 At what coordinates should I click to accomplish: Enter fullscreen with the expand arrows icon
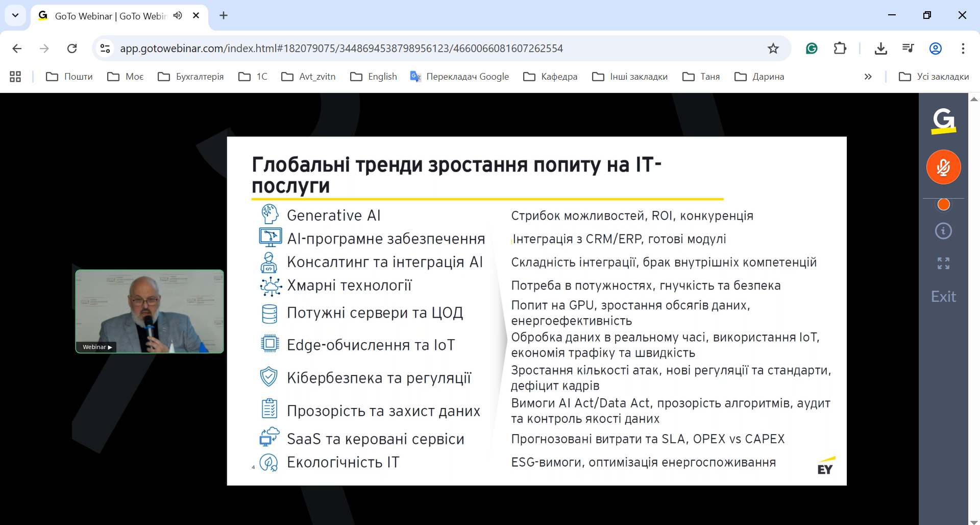pos(943,264)
